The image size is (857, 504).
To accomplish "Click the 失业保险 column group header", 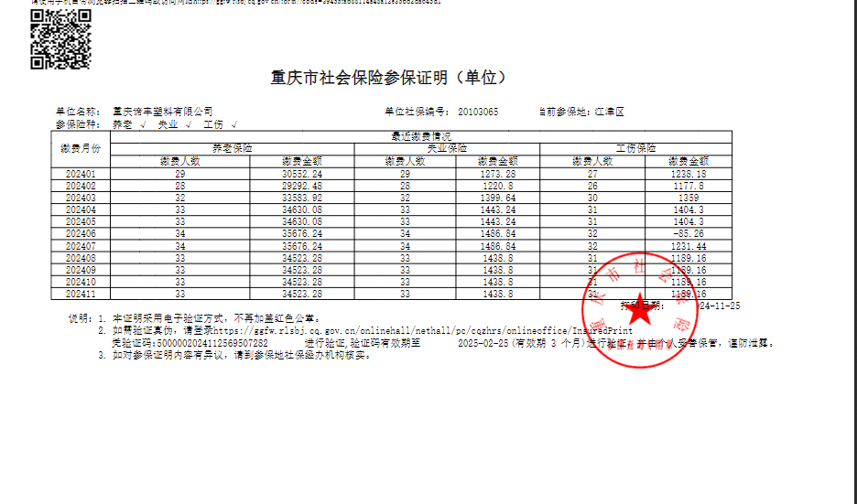I will pos(447,148).
